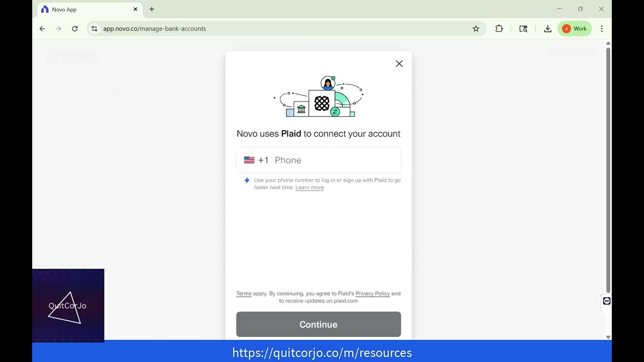644x362 pixels.
Task: View site information icon in address bar
Action: tap(94, 29)
